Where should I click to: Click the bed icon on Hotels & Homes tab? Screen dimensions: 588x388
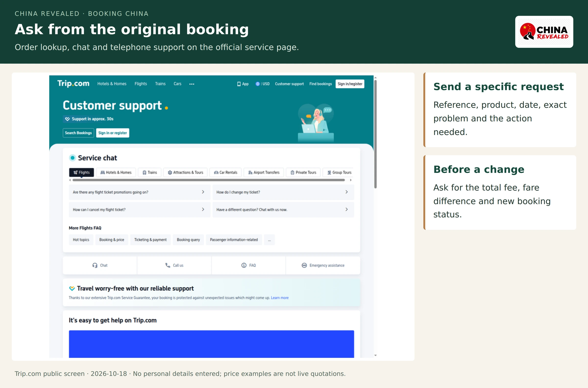103,172
